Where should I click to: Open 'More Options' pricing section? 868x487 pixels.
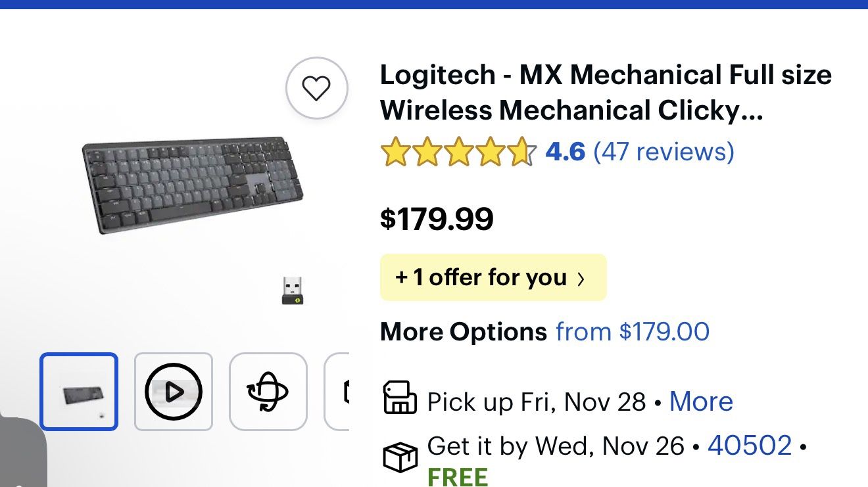462,331
